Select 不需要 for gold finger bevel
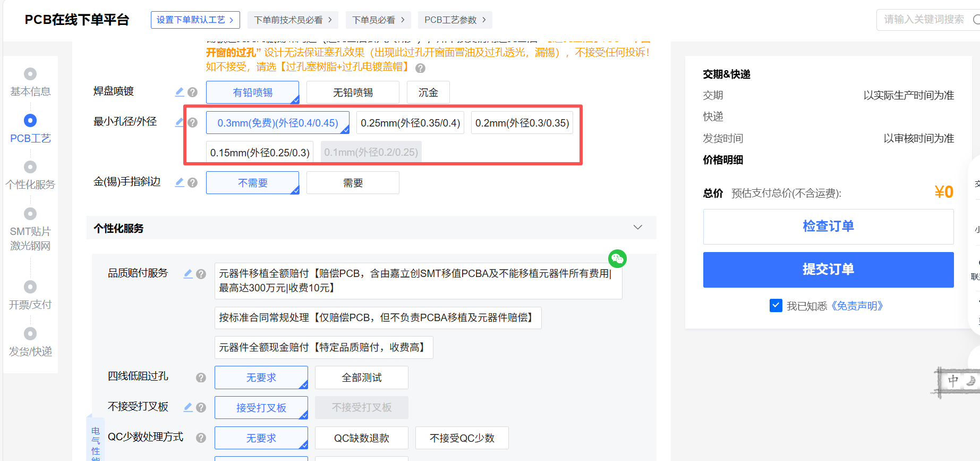 252,183
